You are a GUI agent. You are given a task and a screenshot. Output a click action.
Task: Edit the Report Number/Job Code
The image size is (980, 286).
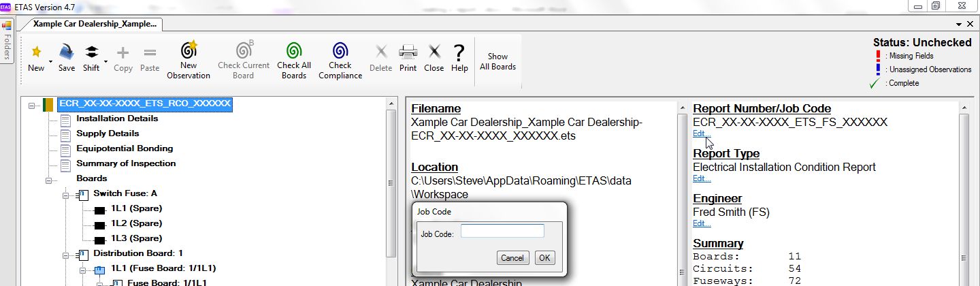702,133
